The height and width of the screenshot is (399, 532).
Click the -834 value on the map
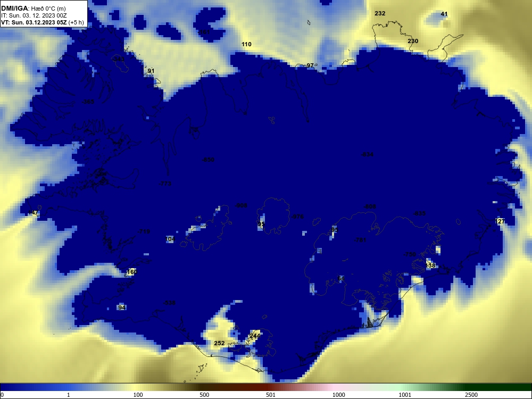[367, 155]
